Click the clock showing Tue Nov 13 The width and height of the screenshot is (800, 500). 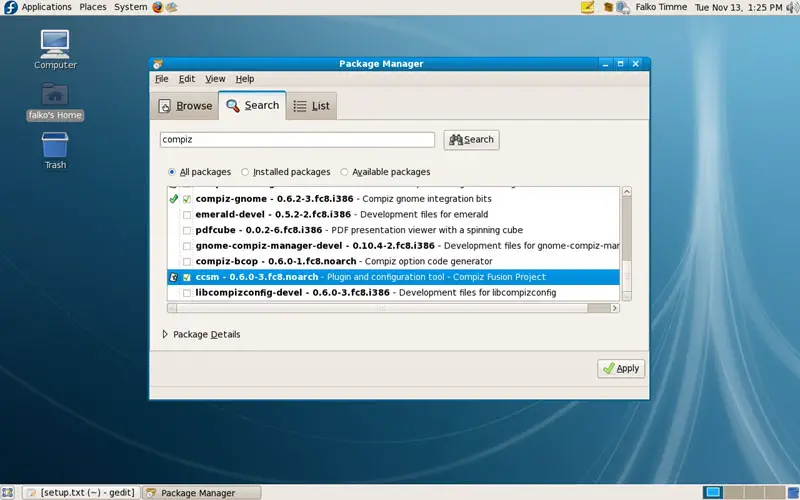pos(738,7)
